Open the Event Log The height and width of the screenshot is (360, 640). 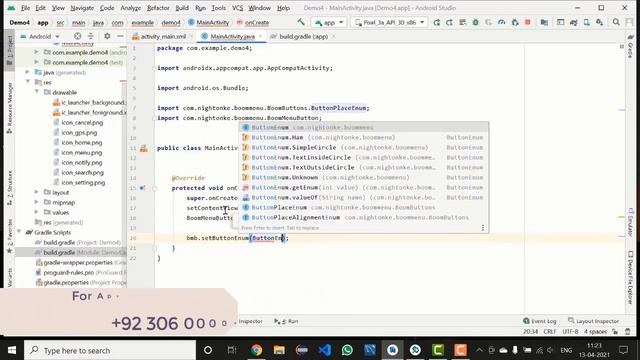click(x=540, y=321)
